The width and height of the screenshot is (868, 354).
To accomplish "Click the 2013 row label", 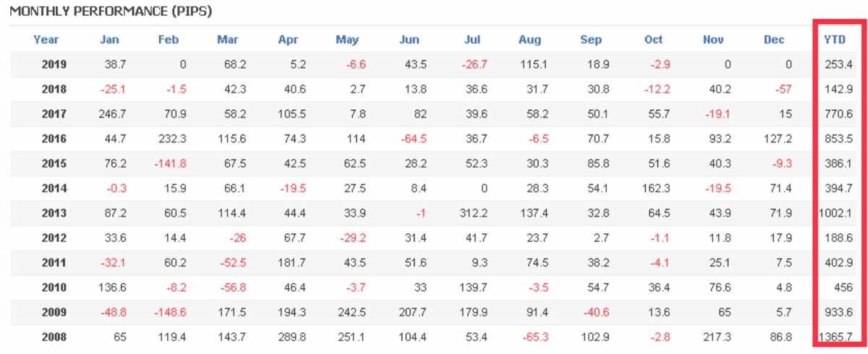I will tap(54, 213).
